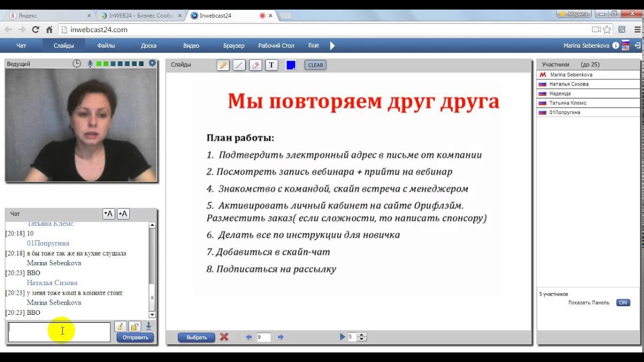Open the blue drawing color swatch

click(x=291, y=65)
